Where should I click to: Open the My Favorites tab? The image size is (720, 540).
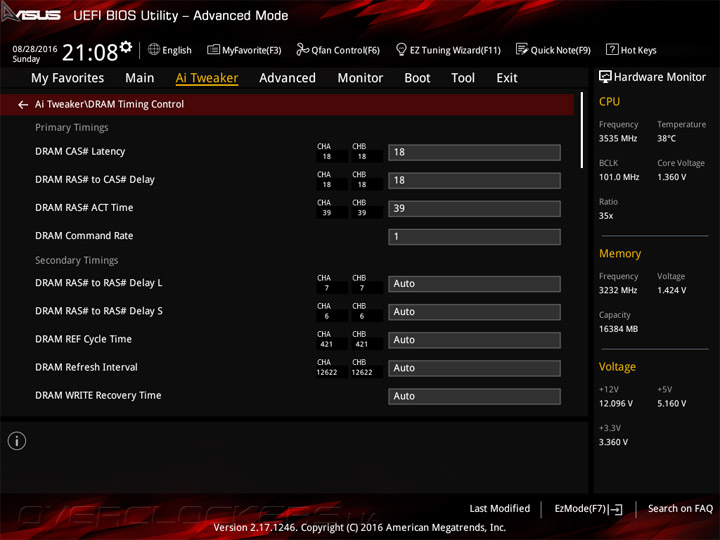pyautogui.click(x=68, y=78)
